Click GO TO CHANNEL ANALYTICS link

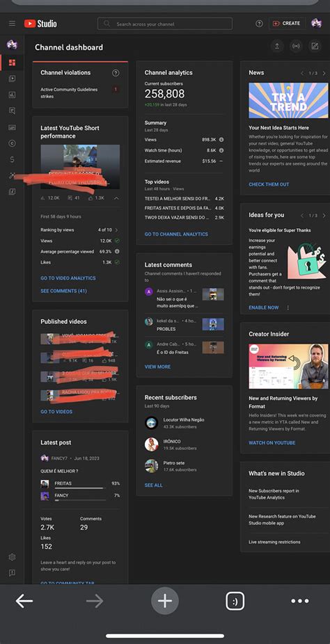[x=176, y=234]
